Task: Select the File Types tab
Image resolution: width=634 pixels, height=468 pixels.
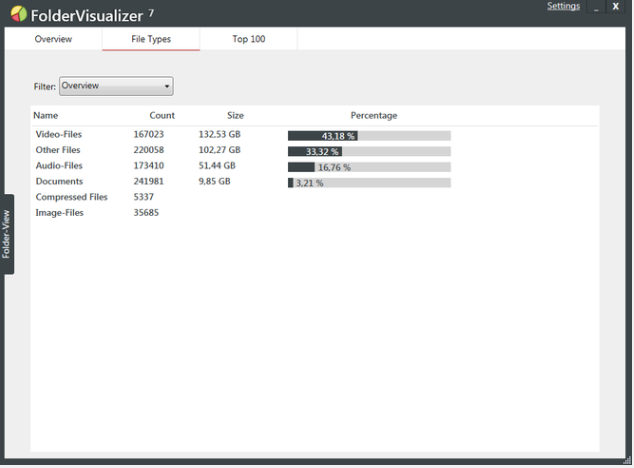Action: click(x=151, y=40)
